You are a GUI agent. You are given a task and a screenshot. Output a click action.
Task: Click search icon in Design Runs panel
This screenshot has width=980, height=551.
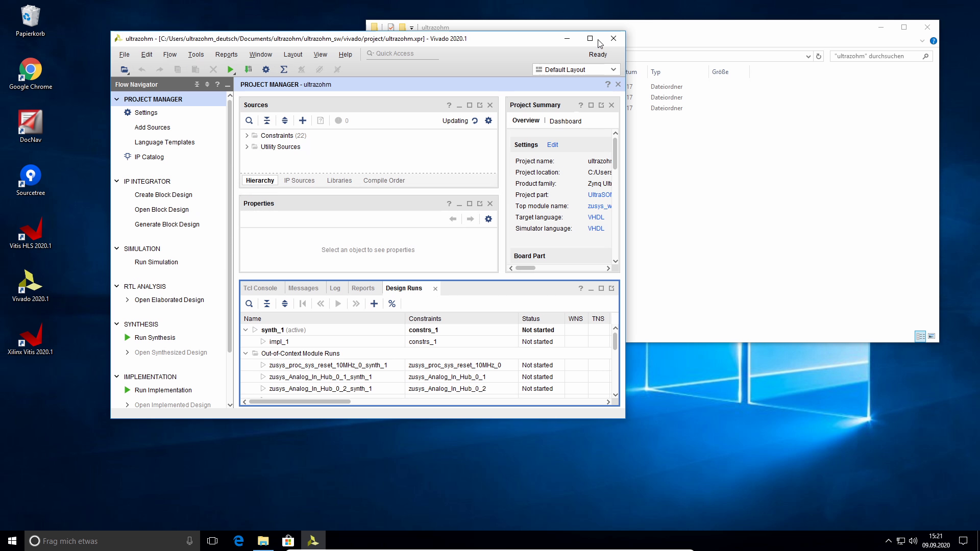point(249,304)
